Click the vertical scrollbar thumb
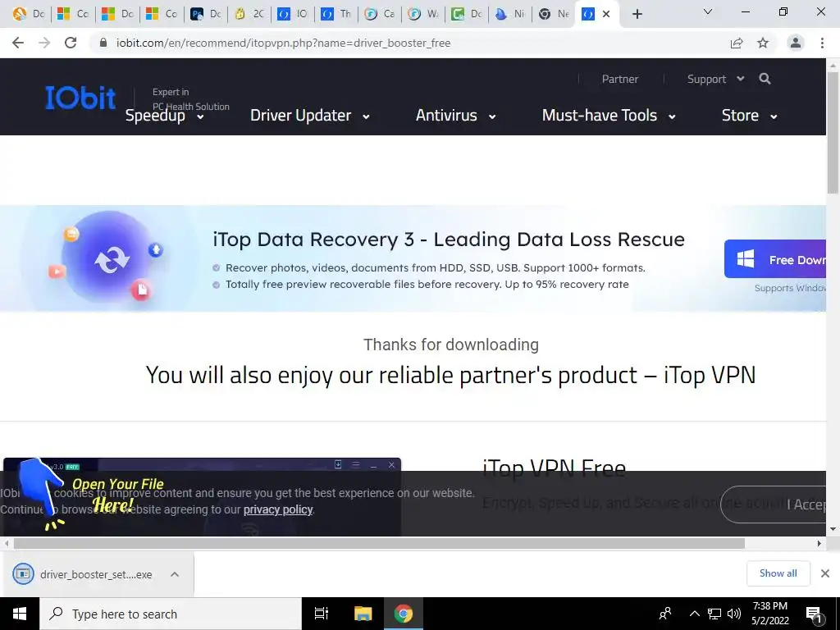This screenshot has height=630, width=840. click(833, 132)
